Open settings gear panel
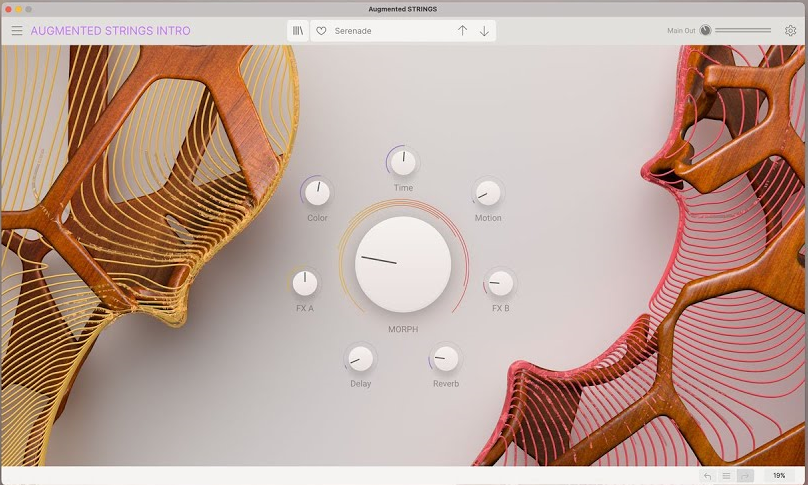The image size is (808, 485). [x=790, y=30]
